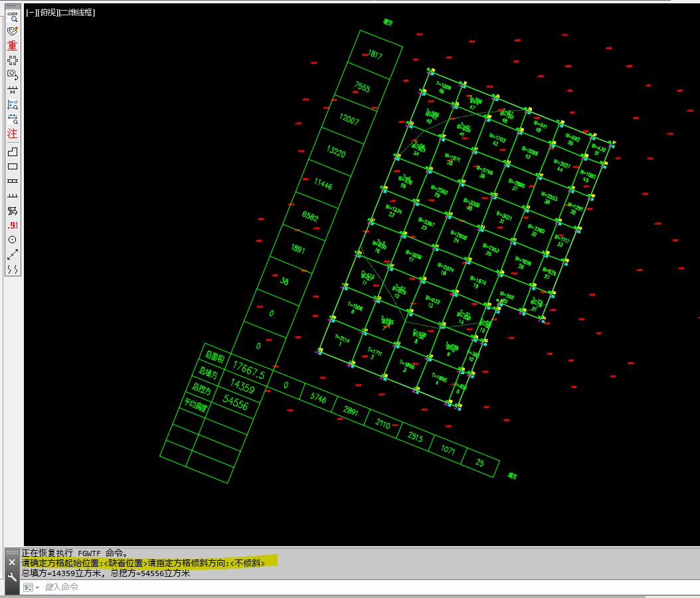Open the x,y coordinate query tool
This screenshot has height=598, width=700.
click(x=13, y=104)
